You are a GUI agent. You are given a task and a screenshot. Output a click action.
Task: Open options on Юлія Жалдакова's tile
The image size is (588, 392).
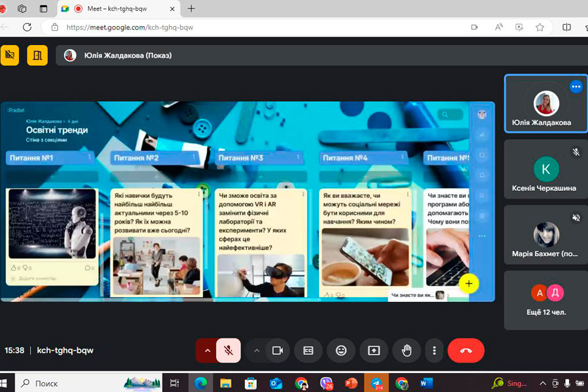576,86
